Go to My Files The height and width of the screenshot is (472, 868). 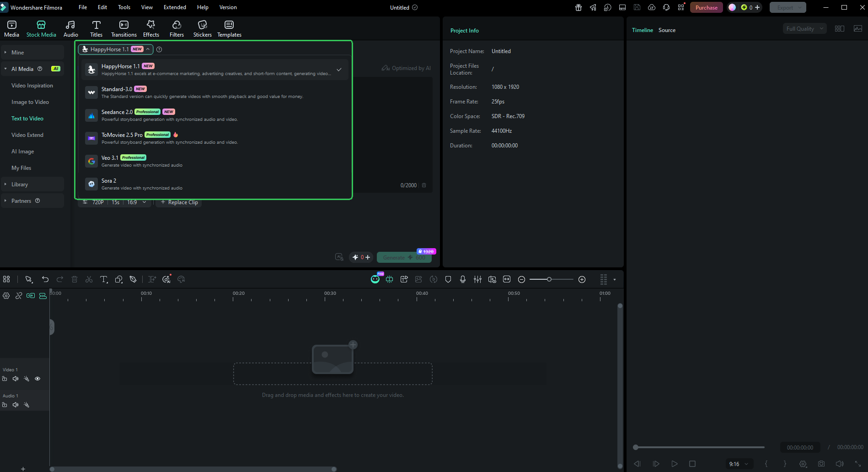(x=21, y=168)
